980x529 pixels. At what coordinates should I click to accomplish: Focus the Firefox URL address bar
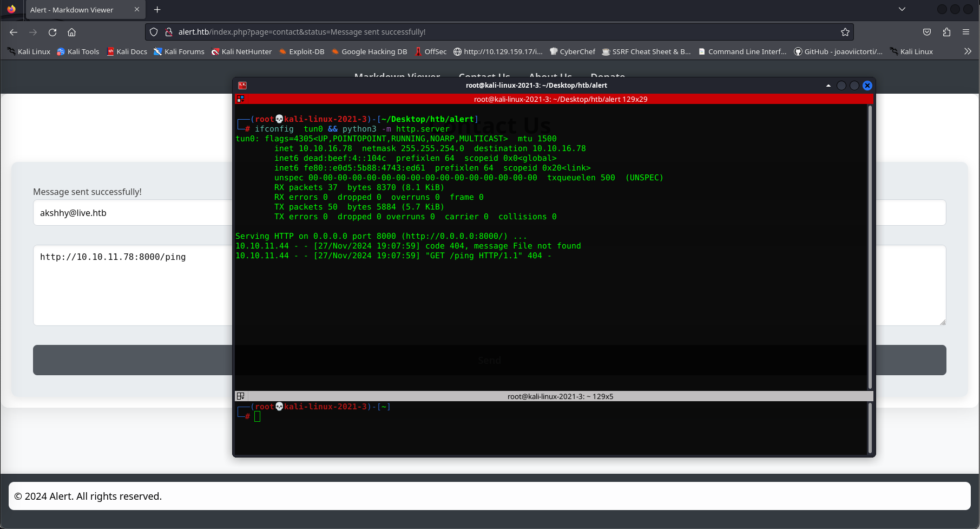[x=498, y=32]
